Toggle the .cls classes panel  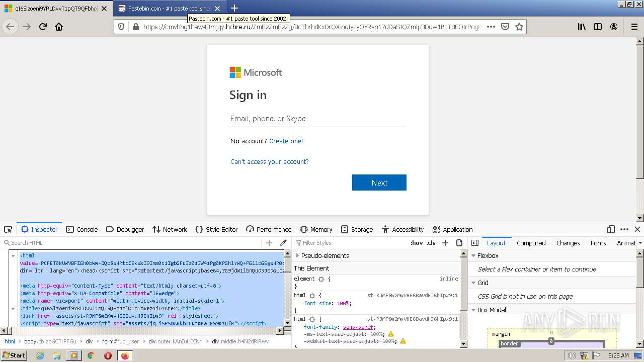click(x=431, y=243)
